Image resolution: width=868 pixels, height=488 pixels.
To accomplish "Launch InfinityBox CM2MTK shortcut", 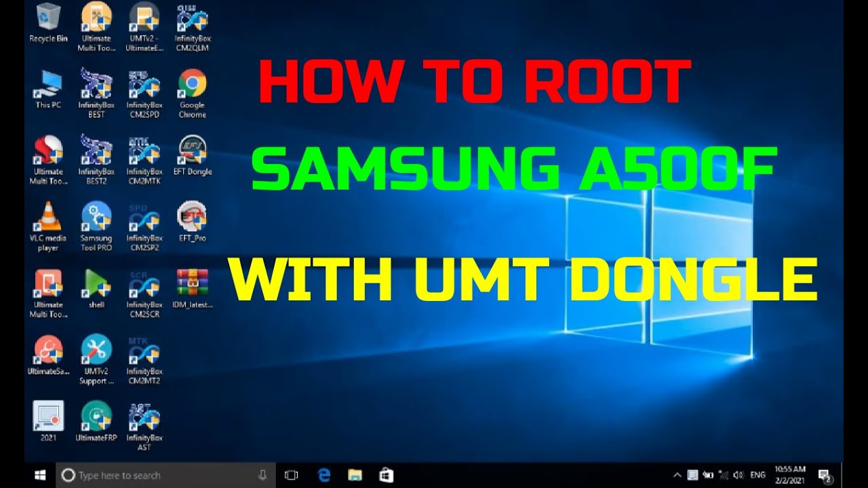I will point(144,159).
